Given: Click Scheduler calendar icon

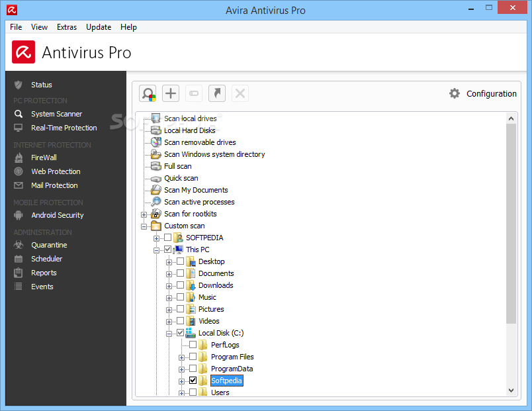Looking at the screenshot, I should pyautogui.click(x=19, y=259).
